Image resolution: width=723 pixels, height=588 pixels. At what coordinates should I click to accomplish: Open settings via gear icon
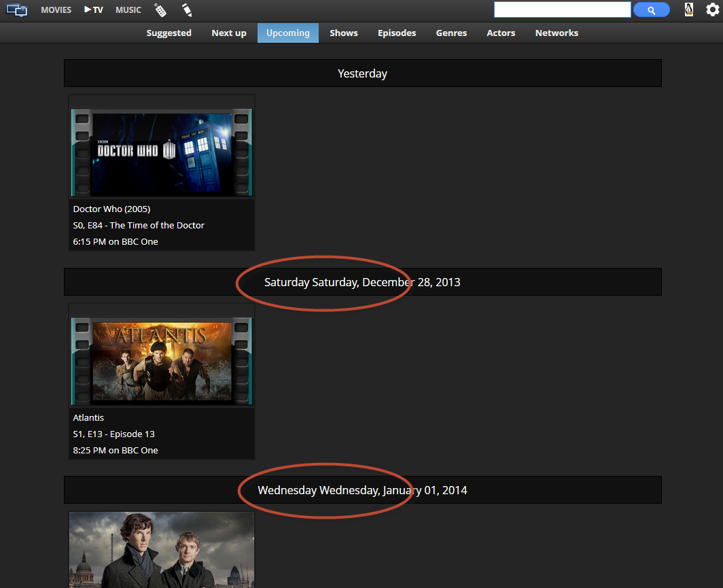712,10
